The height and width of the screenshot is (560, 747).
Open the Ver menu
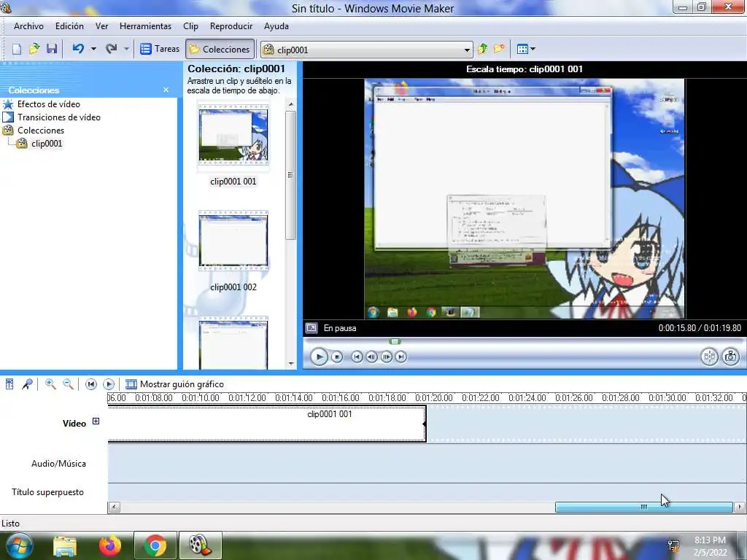(x=101, y=26)
